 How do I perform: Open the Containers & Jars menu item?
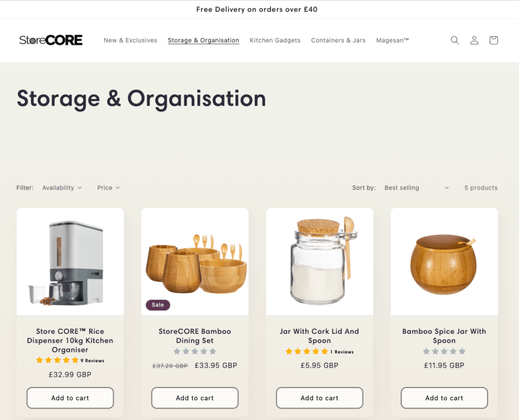[x=338, y=41]
